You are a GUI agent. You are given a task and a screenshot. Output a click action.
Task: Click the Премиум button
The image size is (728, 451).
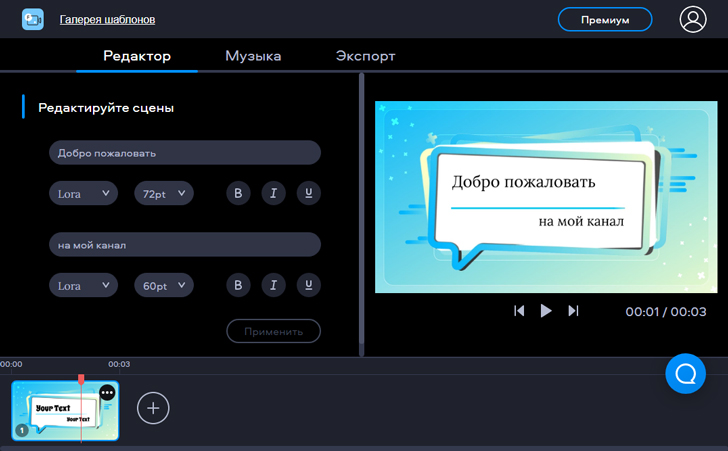tap(604, 19)
